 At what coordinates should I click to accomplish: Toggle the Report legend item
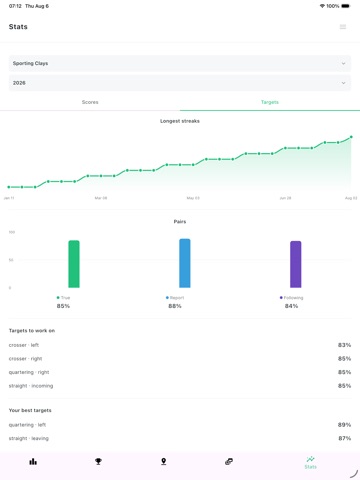click(175, 298)
